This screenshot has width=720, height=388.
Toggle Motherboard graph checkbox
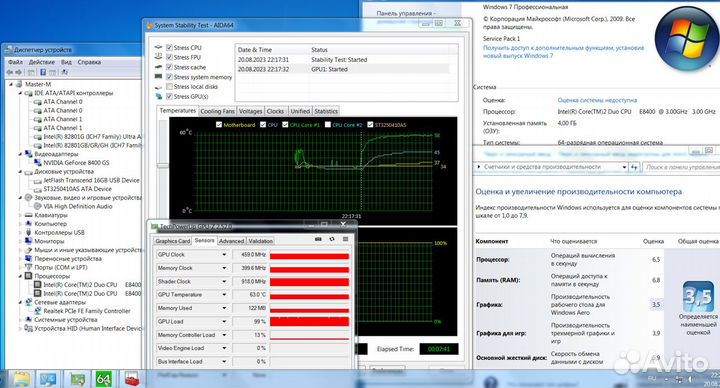tap(219, 124)
